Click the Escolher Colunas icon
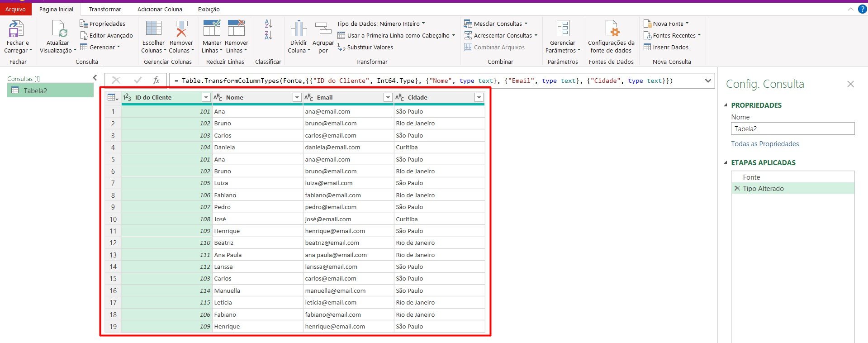The image size is (868, 343). [x=154, y=29]
